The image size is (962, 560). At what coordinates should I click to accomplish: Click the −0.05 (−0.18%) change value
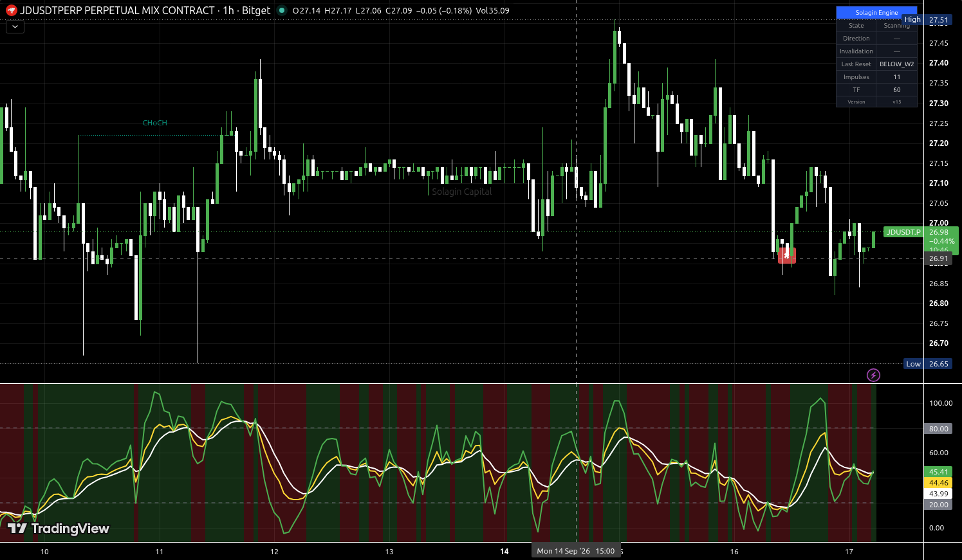point(444,11)
